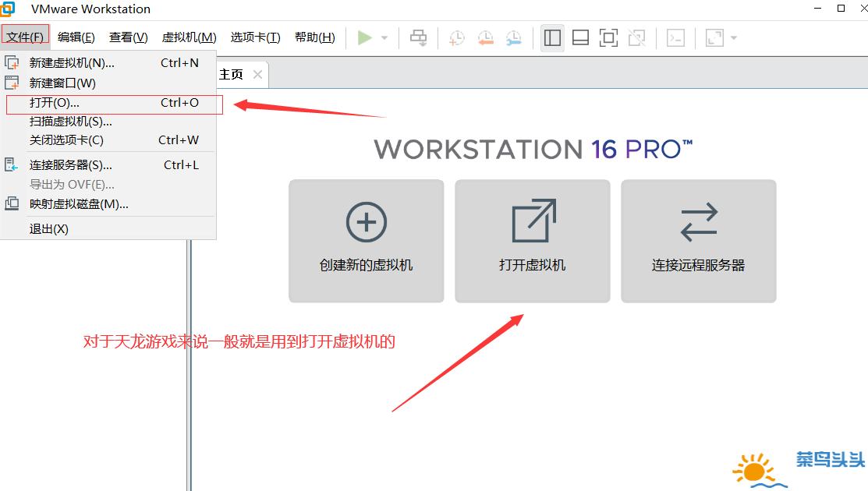
Task: Maximize the VMware Workstation window
Action: (x=841, y=9)
